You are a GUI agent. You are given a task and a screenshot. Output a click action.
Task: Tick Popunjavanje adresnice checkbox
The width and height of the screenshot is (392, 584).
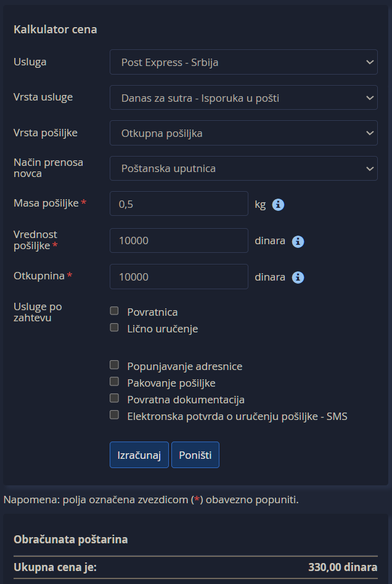114,365
